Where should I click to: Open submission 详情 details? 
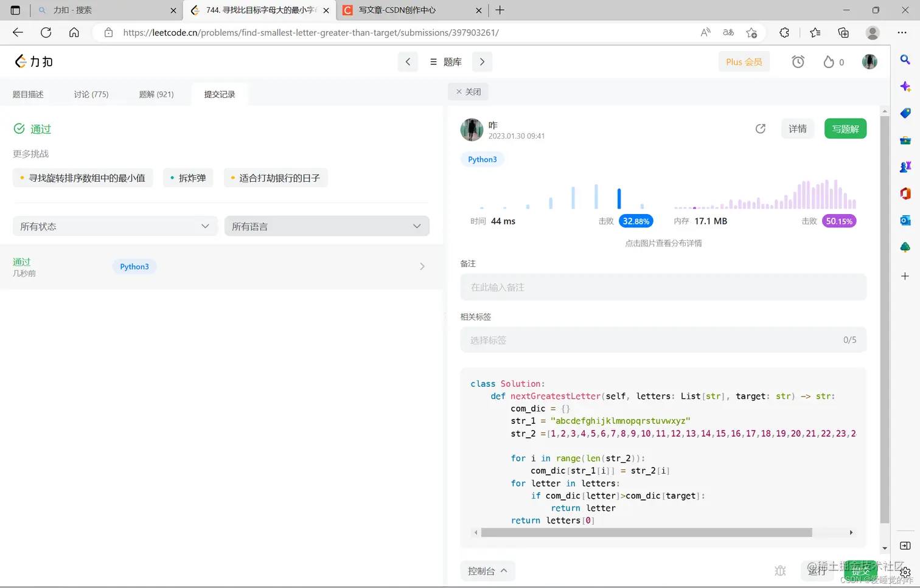coord(798,129)
